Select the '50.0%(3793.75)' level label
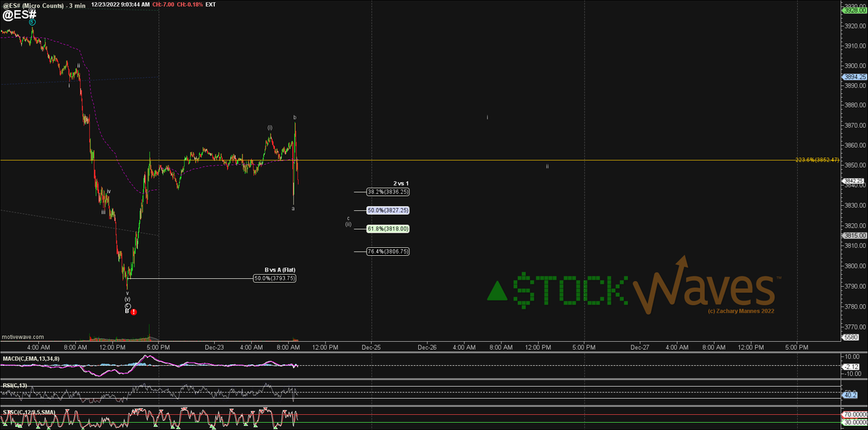868x430 pixels. click(x=274, y=278)
